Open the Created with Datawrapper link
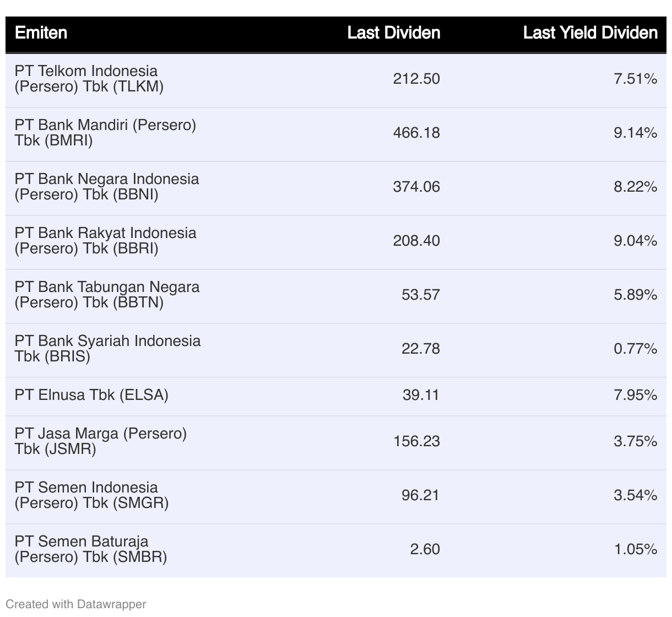Screen dimensions: 672x617 76,604
